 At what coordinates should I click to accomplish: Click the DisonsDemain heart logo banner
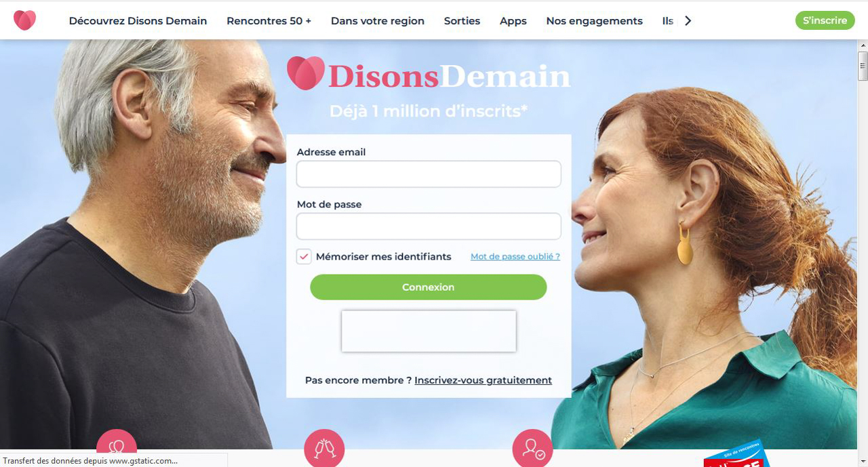(x=428, y=74)
